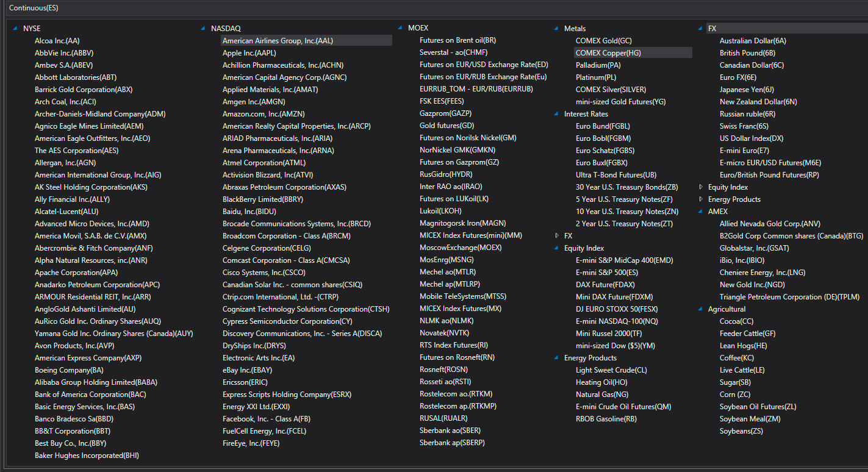Choose COMEX Gold(GC) instrument
Screen dimensions: 868x472
pyautogui.click(x=603, y=41)
